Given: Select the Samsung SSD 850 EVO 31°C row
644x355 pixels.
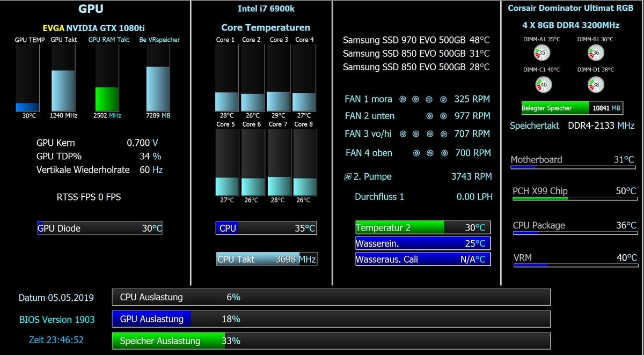Looking at the screenshot, I should 416,54.
